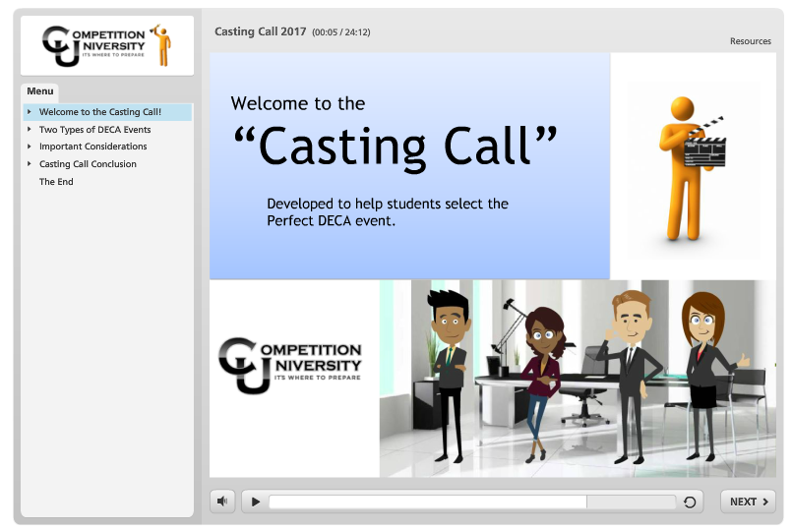Click the Competition University logo on the slide
Image resolution: width=792 pixels, height=532 pixels.
click(x=290, y=366)
